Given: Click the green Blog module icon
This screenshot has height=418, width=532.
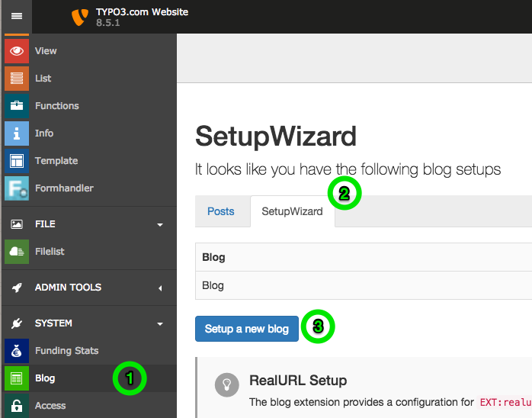Looking at the screenshot, I should [17, 378].
